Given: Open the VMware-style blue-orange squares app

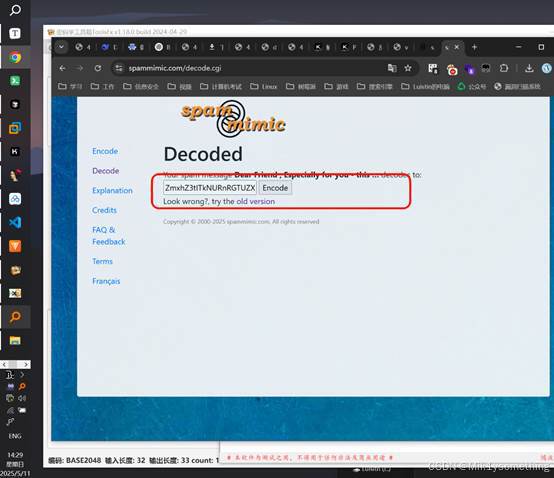Looking at the screenshot, I should point(15,128).
